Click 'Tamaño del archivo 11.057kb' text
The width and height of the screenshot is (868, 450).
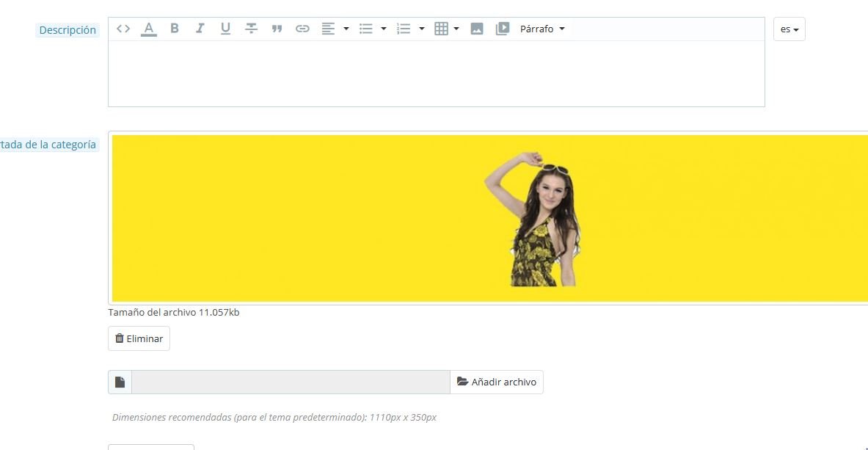(174, 312)
